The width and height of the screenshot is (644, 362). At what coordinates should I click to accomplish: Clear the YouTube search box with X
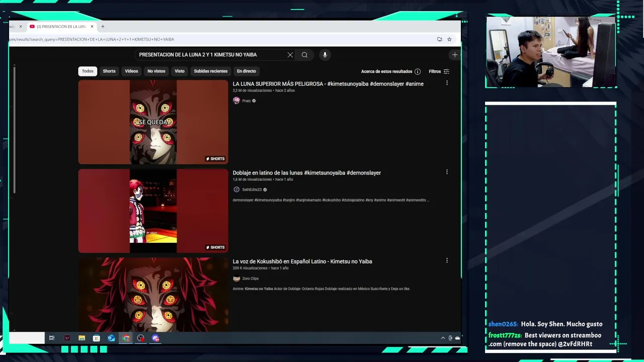click(290, 55)
